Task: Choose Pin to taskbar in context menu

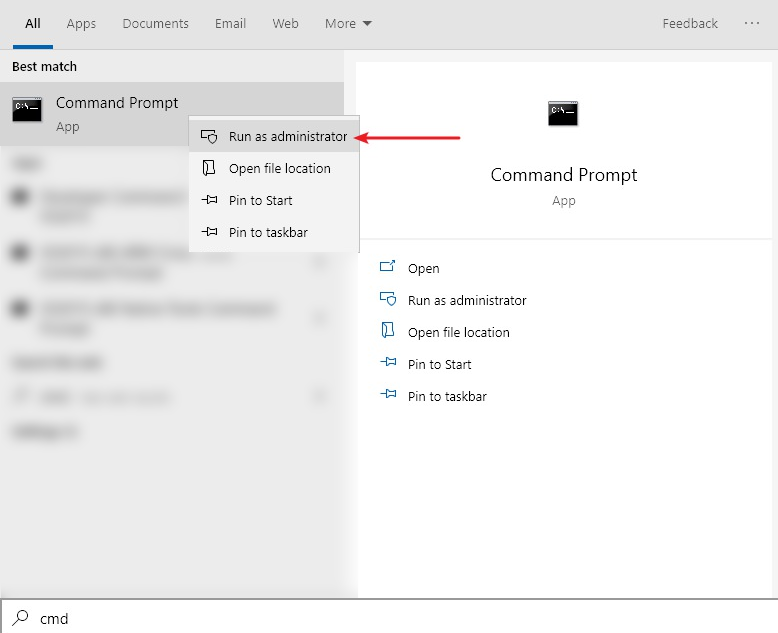Action: click(x=274, y=232)
